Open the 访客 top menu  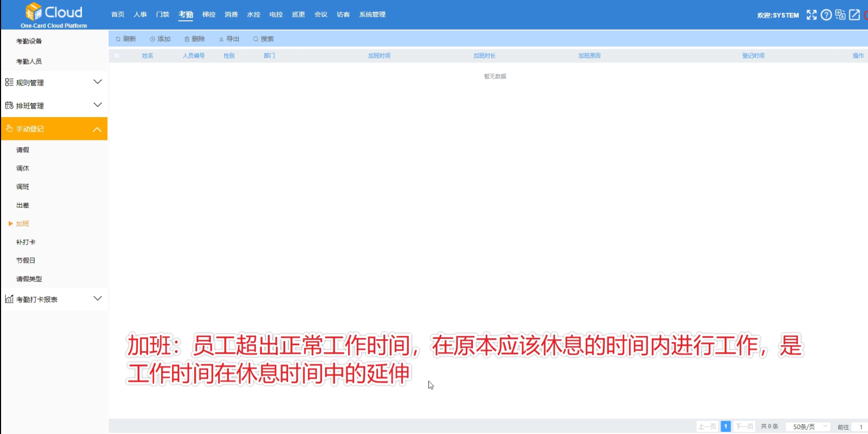coord(343,14)
